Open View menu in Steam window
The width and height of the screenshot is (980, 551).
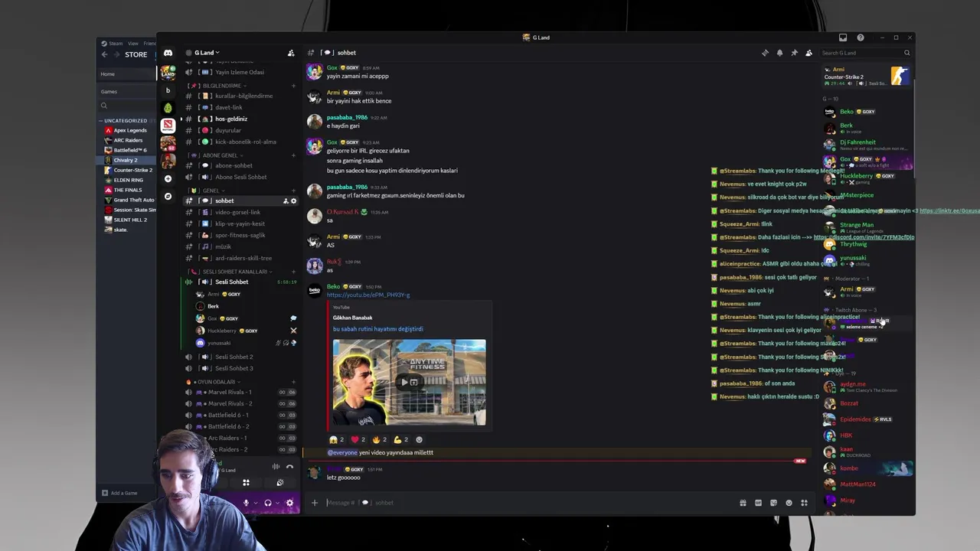(133, 44)
